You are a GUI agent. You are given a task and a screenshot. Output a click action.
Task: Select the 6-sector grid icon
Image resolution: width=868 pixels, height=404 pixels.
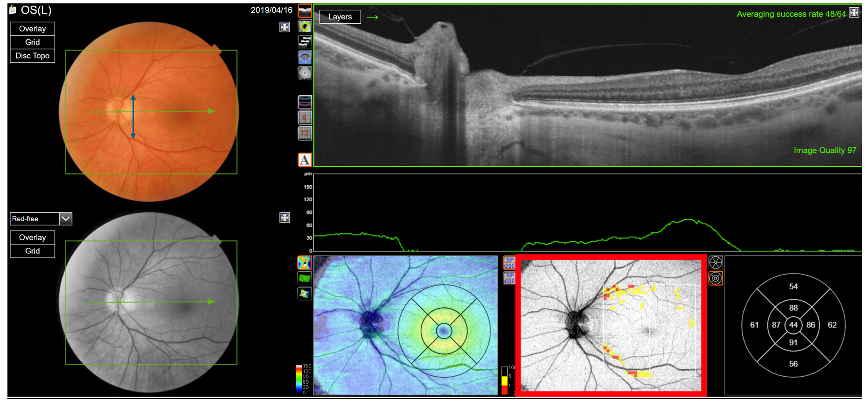click(305, 118)
